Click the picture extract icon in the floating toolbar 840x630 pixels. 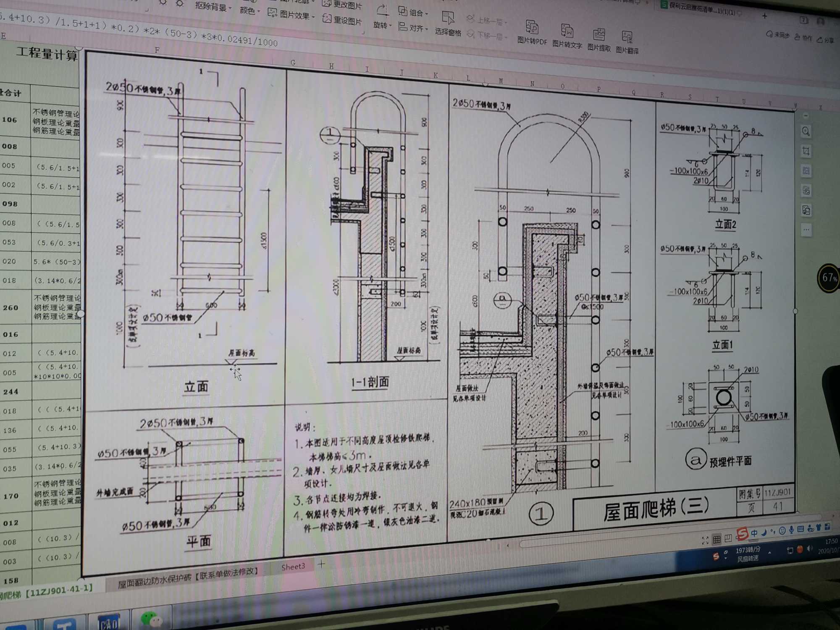tap(806, 191)
